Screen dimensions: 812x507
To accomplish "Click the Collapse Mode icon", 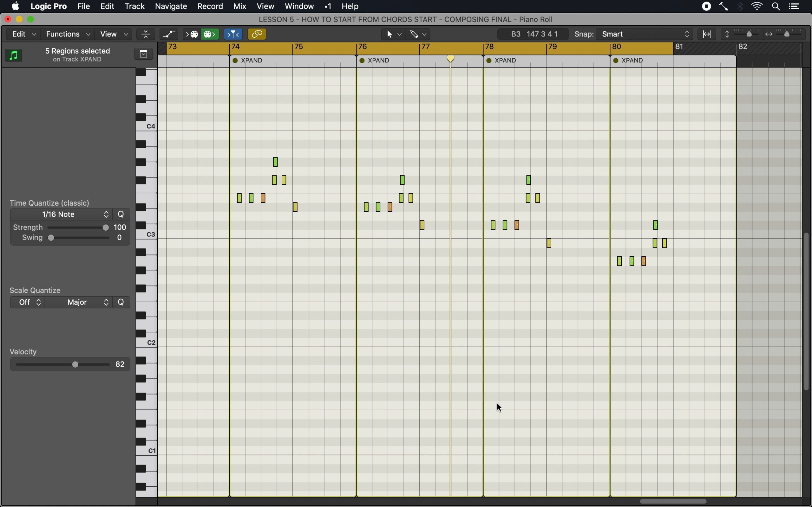I will click(x=146, y=34).
